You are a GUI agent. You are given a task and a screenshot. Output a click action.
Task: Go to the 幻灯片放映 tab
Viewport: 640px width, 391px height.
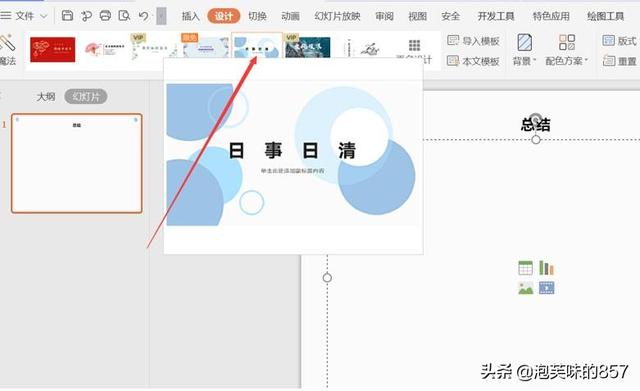point(337,16)
